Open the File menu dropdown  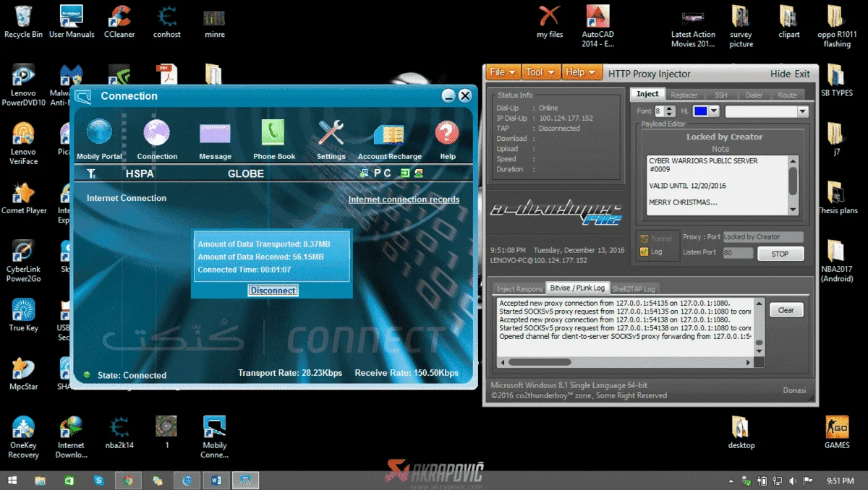pyautogui.click(x=504, y=72)
